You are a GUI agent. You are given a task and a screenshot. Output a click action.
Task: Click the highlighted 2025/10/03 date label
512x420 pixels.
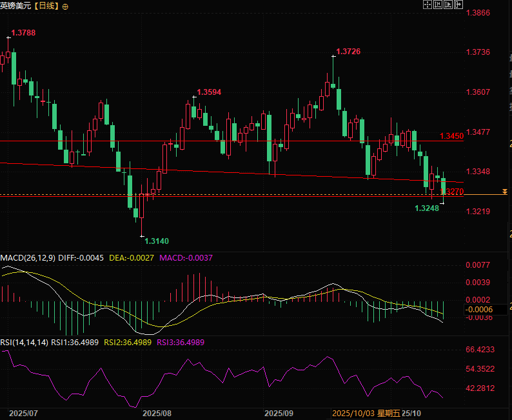[353, 413]
